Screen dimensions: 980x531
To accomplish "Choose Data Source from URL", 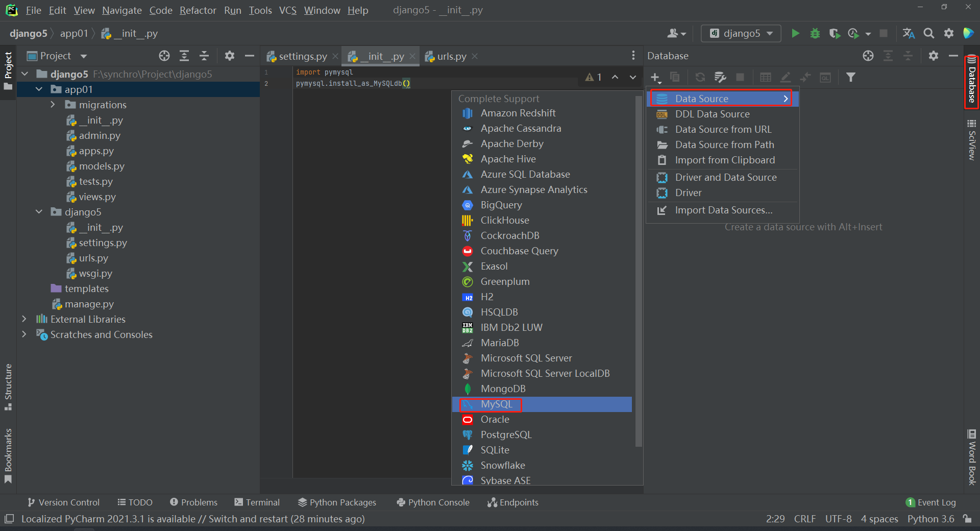I will coord(723,129).
